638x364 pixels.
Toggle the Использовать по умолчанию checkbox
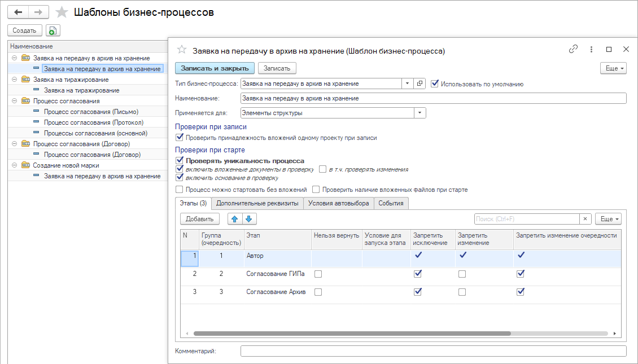point(435,84)
